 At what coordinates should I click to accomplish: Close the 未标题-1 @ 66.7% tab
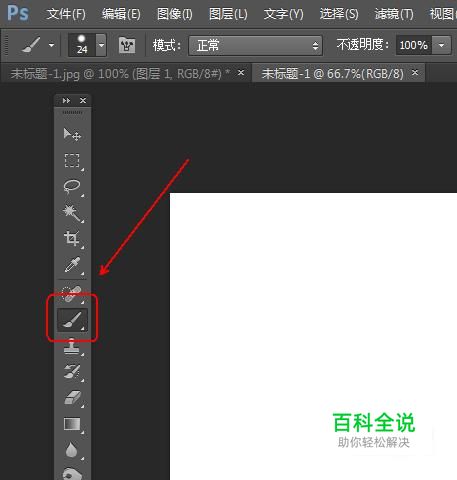pyautogui.click(x=415, y=72)
